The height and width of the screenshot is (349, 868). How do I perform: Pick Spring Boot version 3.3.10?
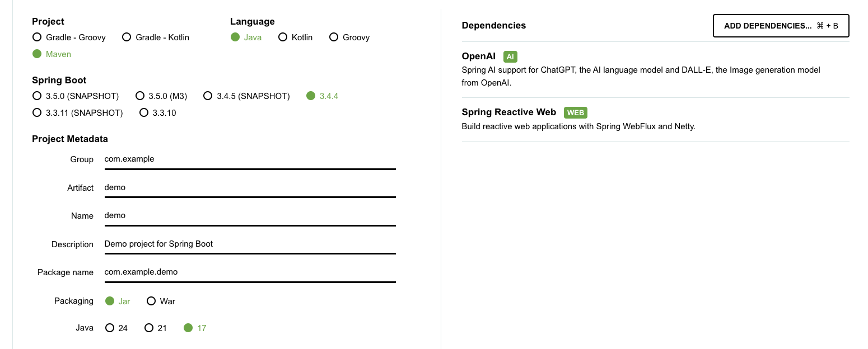tap(144, 113)
